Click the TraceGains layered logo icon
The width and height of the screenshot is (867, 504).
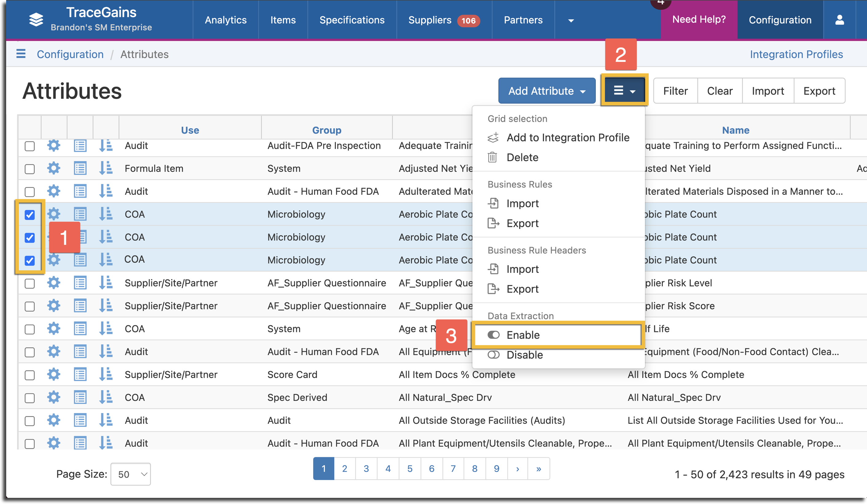tap(36, 20)
